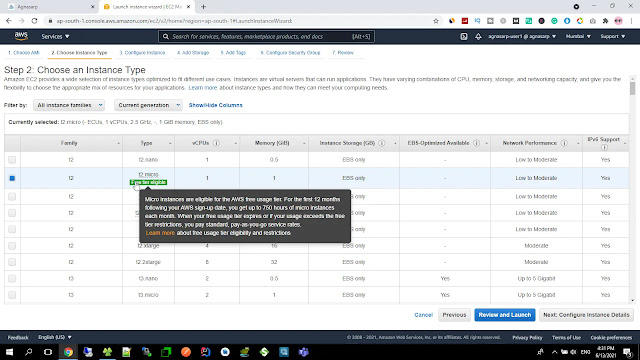
Task: Click browser profile avatar icon
Action: [618, 21]
